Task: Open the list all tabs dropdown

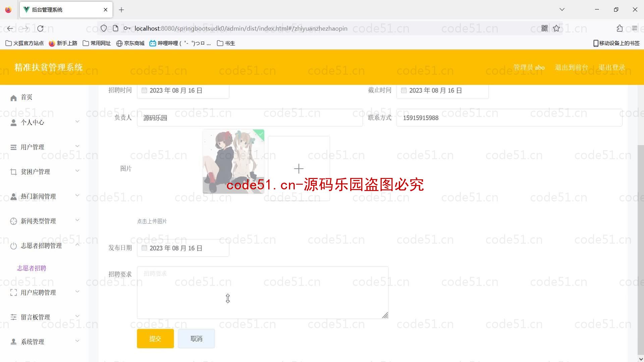Action: coord(562,9)
